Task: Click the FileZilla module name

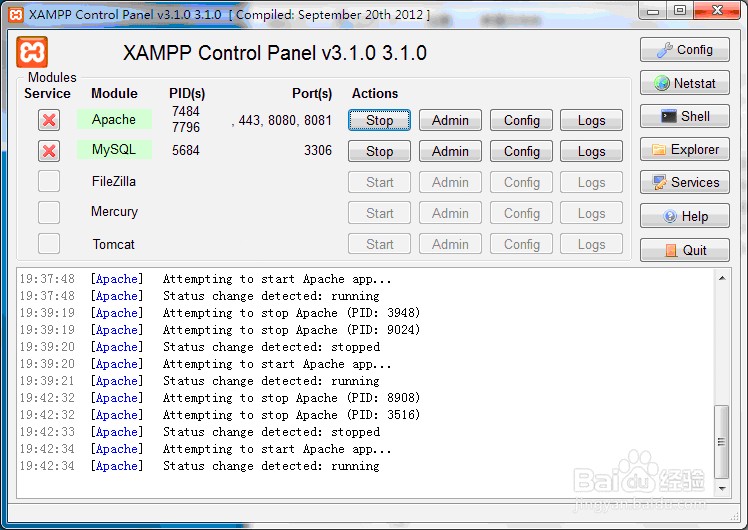Action: coord(114,181)
